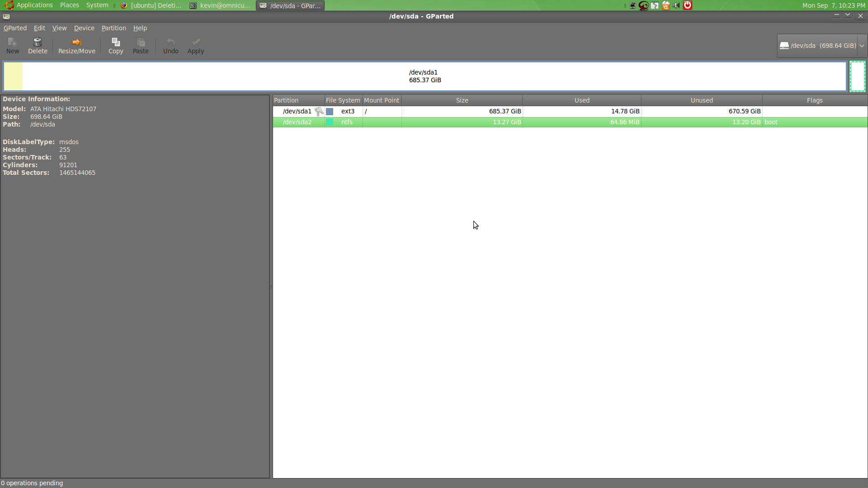The height and width of the screenshot is (488, 868).
Task: Create a New partition using the toolbar icon
Action: [12, 45]
